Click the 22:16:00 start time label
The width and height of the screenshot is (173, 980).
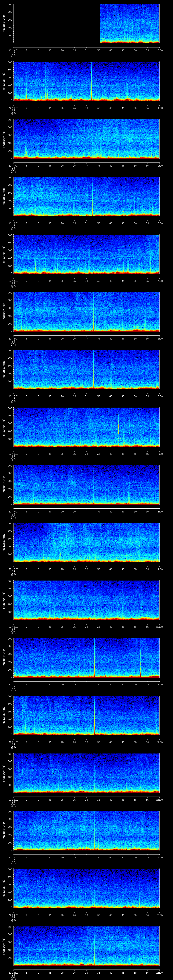(x=13, y=454)
